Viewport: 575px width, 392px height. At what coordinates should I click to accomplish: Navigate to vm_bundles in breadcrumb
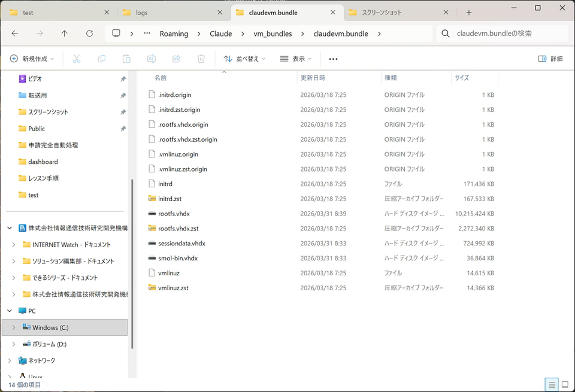tap(273, 34)
